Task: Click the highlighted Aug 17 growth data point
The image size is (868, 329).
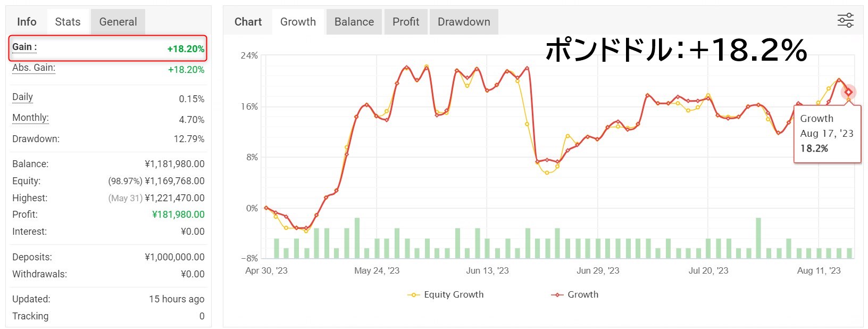Action: [x=848, y=92]
